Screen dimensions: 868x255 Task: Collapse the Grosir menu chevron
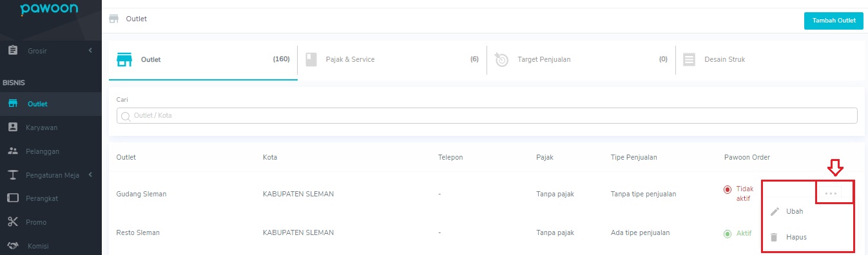pyautogui.click(x=90, y=50)
